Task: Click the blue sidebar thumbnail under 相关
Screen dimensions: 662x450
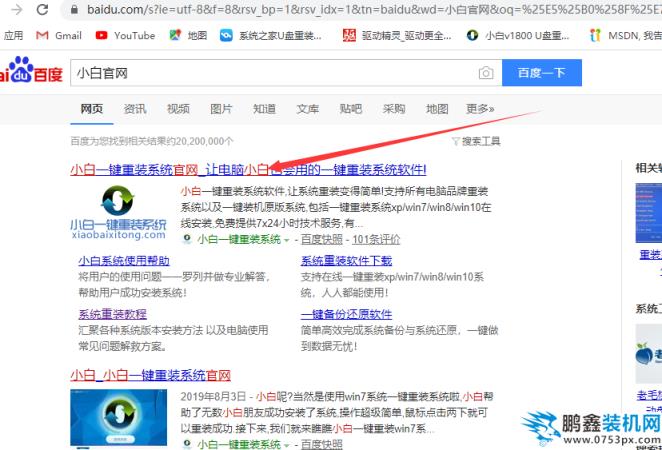Action: click(649, 213)
